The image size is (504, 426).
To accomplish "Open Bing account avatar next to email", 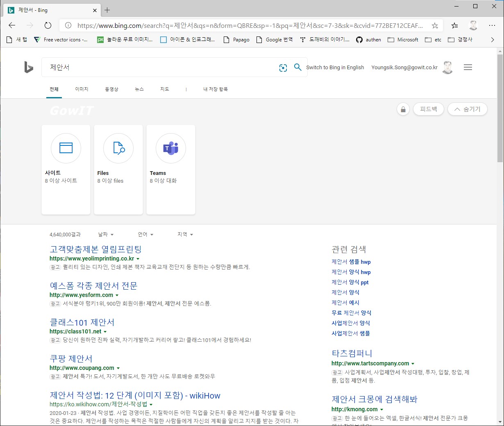I will tap(448, 67).
